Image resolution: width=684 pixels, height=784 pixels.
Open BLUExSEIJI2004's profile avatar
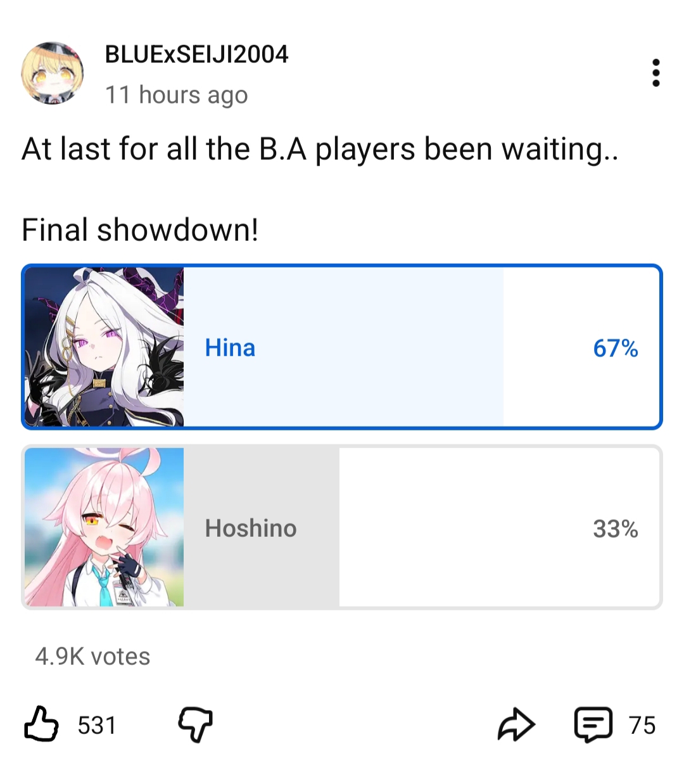53,74
